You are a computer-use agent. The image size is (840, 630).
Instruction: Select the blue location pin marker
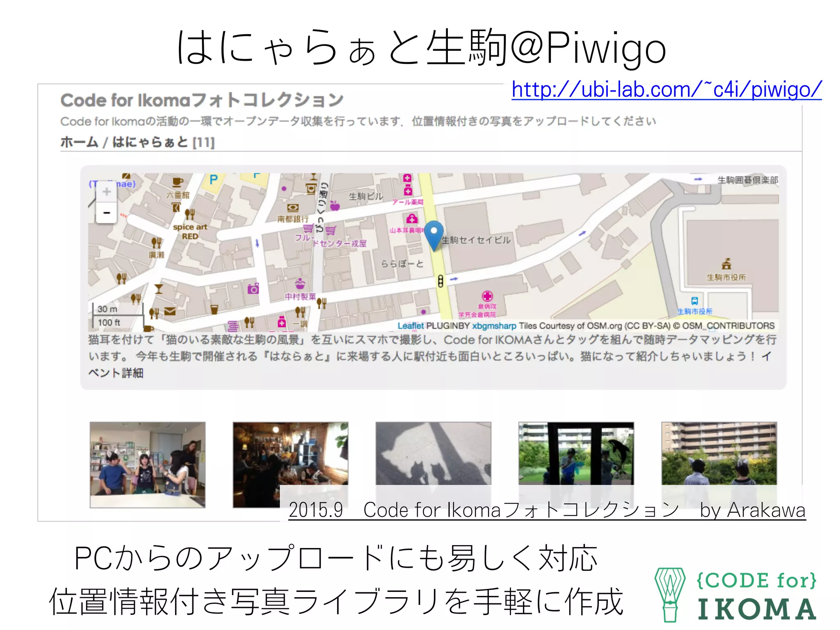tap(434, 235)
